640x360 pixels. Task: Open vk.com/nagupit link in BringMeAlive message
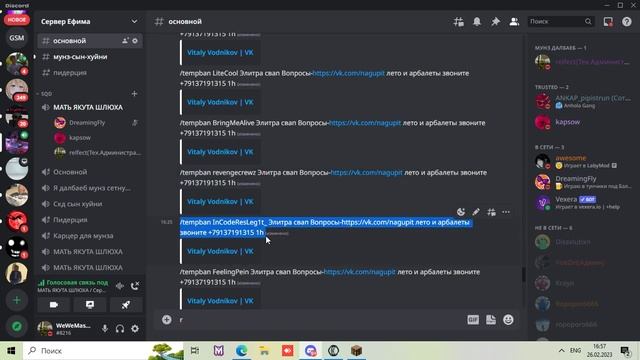(365, 123)
